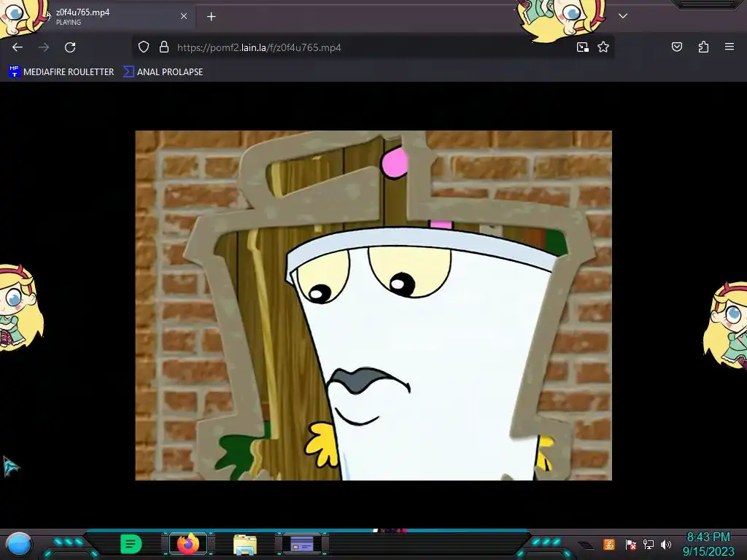Open MEDIAFIRE ROULETTER bookmark

pos(61,72)
